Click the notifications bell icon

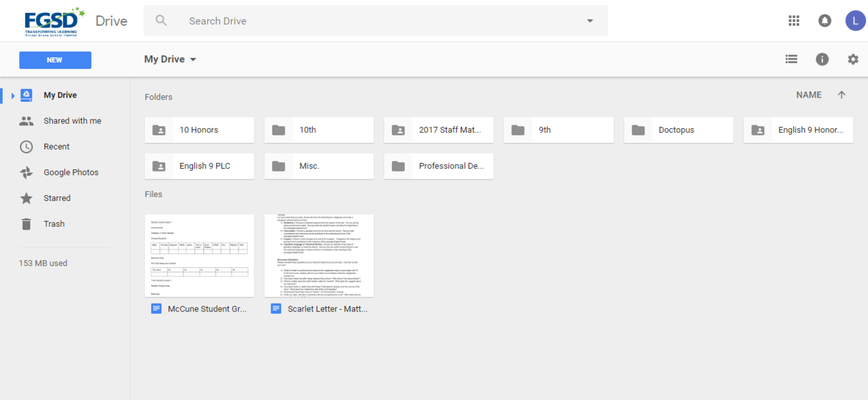coord(824,21)
